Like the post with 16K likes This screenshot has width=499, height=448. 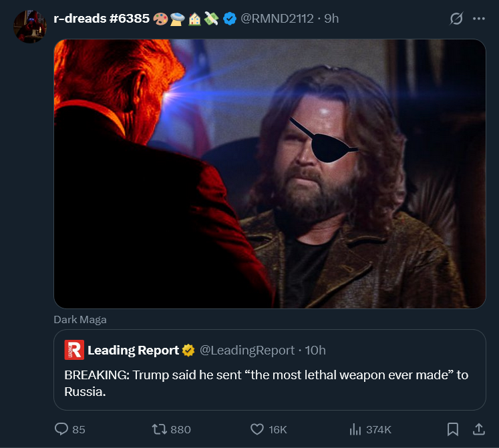click(257, 429)
